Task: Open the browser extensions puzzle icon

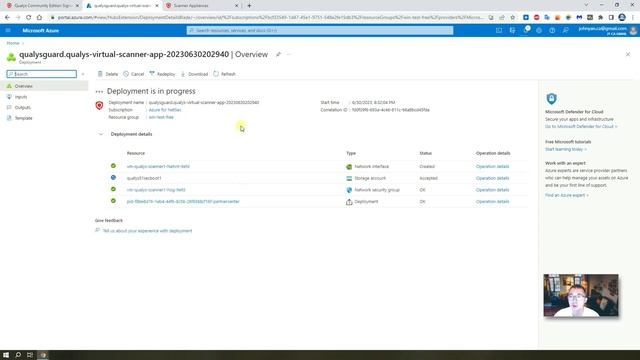Action: click(600, 18)
